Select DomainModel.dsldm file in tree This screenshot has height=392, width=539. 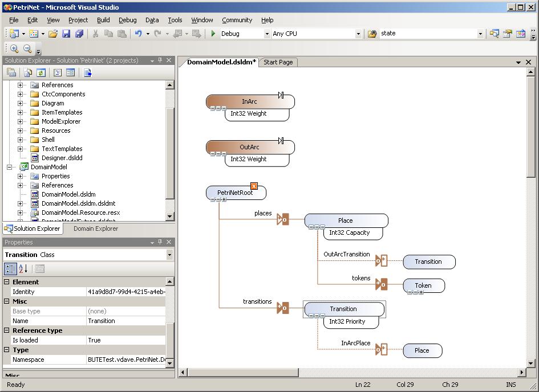pyautogui.click(x=68, y=194)
